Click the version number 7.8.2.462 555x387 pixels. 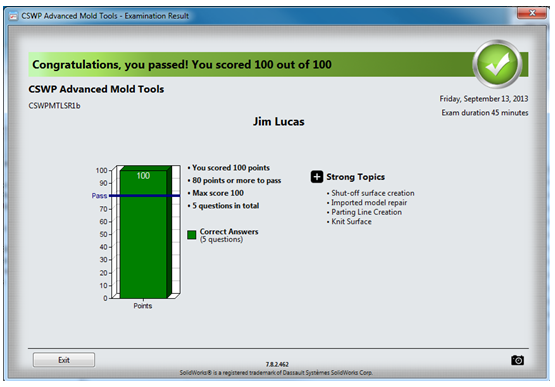click(277, 364)
